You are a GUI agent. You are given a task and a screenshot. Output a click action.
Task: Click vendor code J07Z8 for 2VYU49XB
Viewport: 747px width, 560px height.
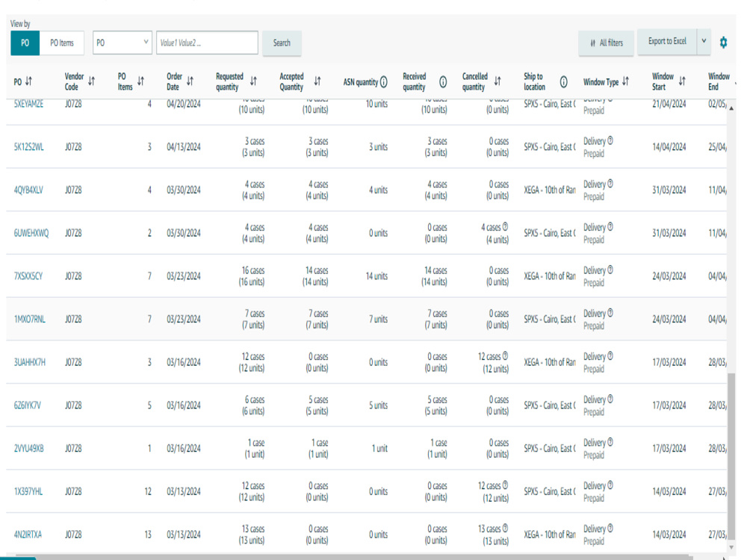(73, 449)
